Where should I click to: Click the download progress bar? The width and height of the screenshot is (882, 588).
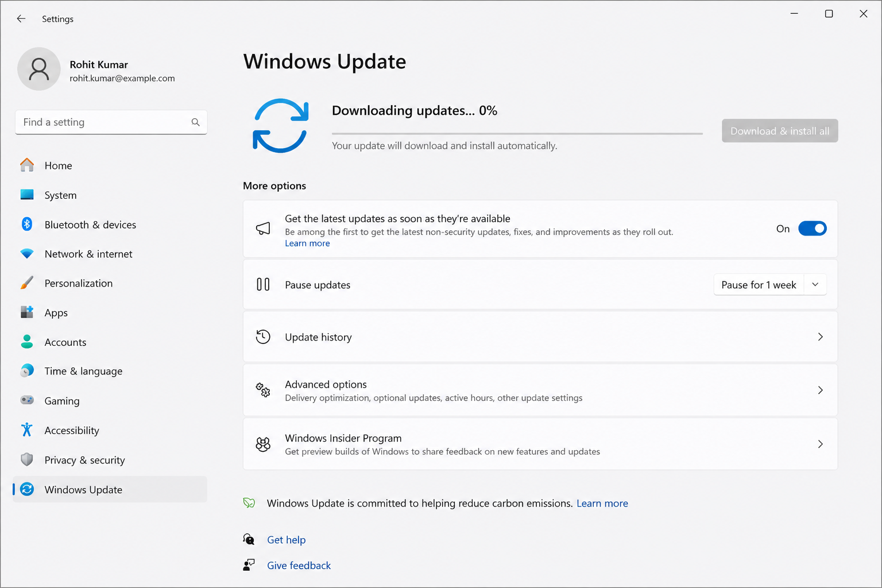(517, 133)
